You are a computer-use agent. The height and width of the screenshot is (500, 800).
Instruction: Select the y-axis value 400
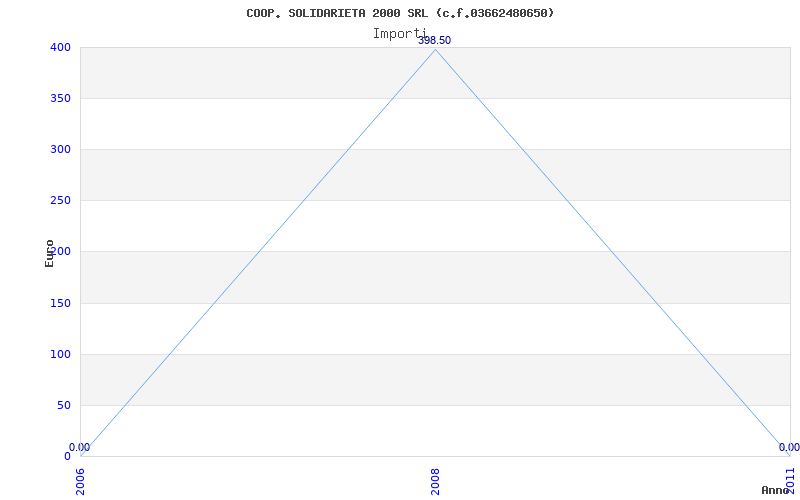(x=60, y=47)
